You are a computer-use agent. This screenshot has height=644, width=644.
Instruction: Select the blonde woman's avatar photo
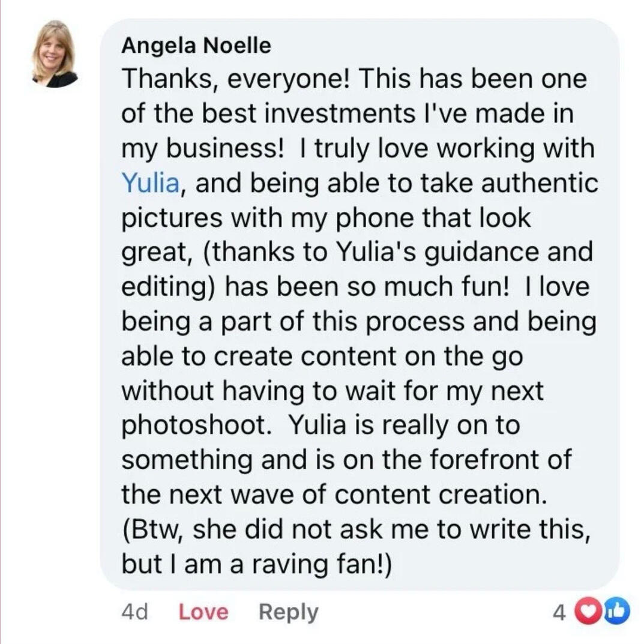coord(55,54)
